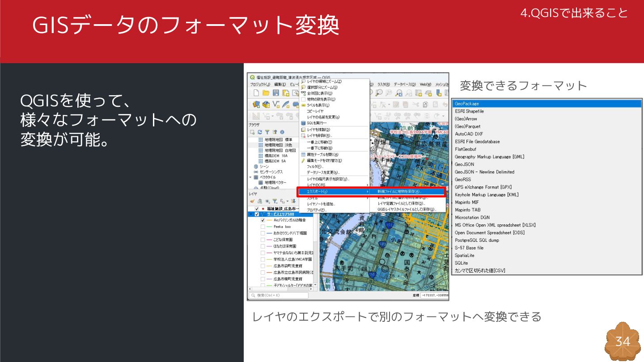Click Filter Legend funnel icon in Layers panel
Image resolution: width=644 pixels, height=362 pixels.
pyautogui.click(x=275, y=201)
